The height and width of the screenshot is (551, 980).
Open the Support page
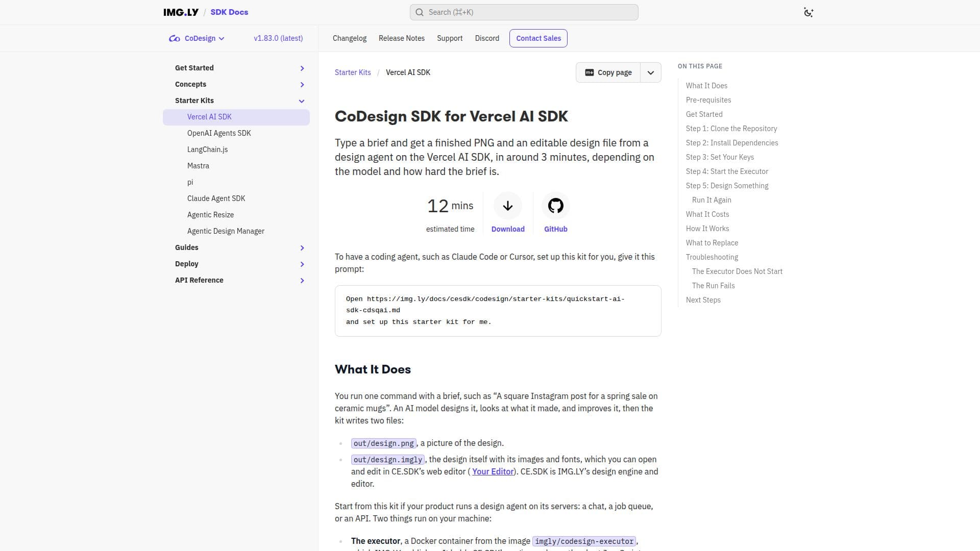(x=450, y=38)
